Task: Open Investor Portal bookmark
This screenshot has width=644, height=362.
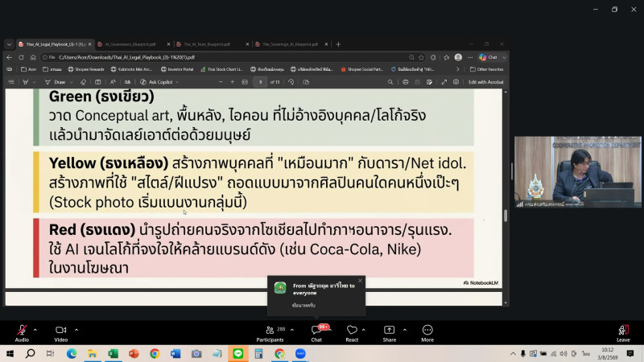Action: [177, 69]
